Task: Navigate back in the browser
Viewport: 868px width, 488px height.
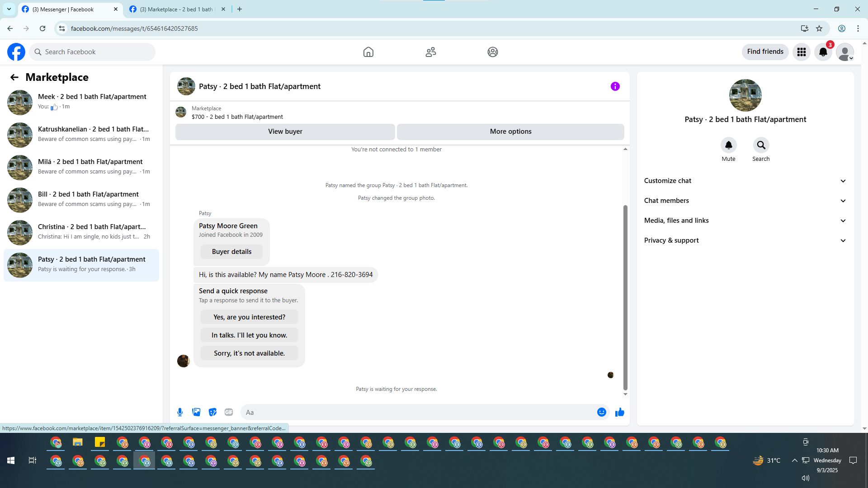Action: pos(10,28)
